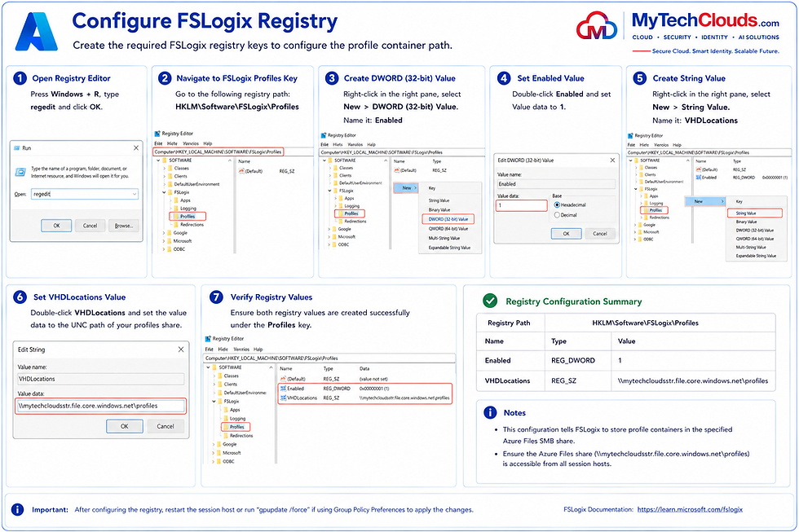Click the Microsoft folder icon in step 7 tree
Screen dimensions: 799x532
click(x=219, y=453)
